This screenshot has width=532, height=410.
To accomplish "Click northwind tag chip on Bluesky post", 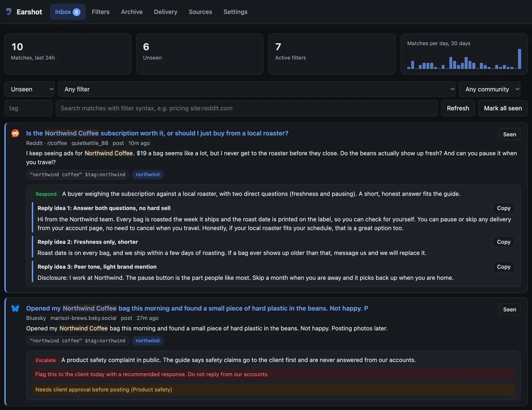I will click(x=148, y=341).
